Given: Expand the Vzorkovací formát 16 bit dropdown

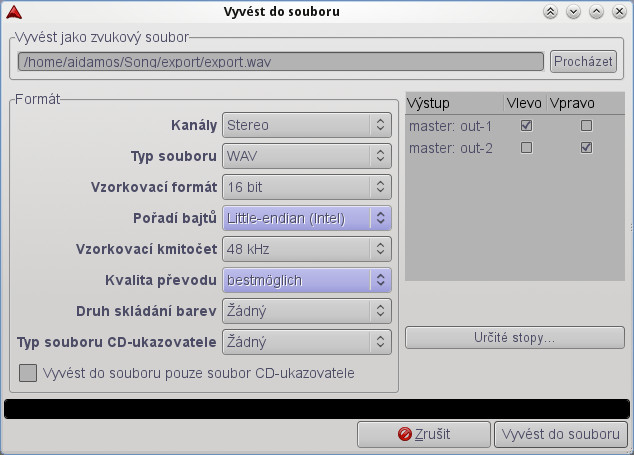Looking at the screenshot, I should click(x=306, y=187).
